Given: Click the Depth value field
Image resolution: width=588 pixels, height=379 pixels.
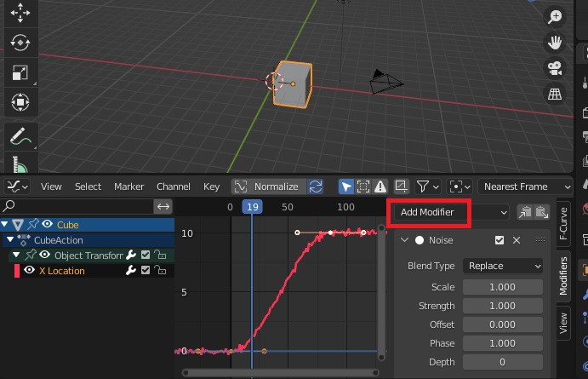Looking at the screenshot, I should click(503, 362).
